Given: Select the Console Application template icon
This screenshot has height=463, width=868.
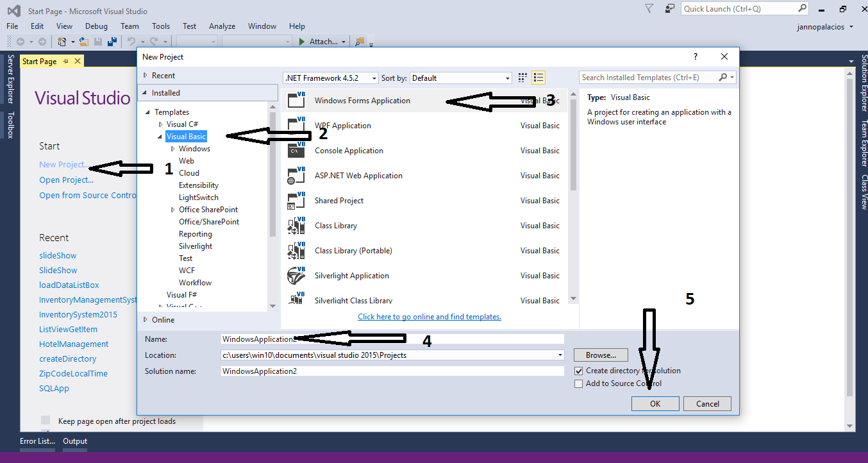Looking at the screenshot, I should click(x=296, y=150).
